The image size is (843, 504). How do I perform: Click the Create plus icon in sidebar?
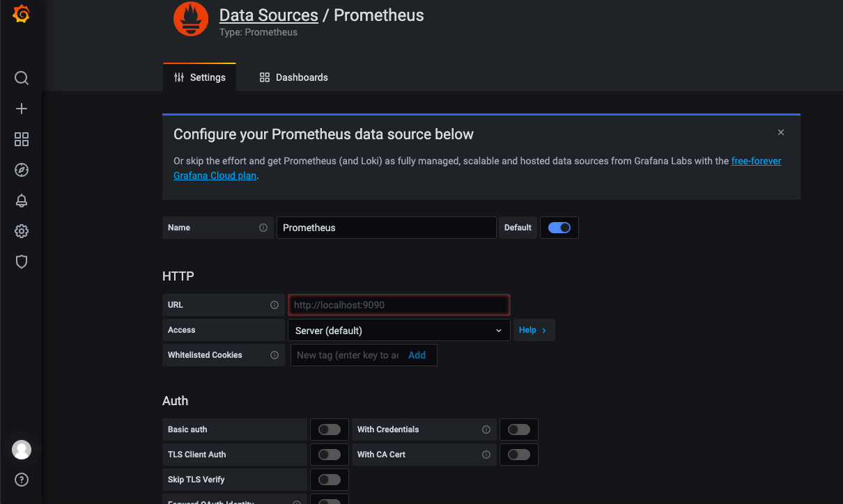(x=22, y=109)
